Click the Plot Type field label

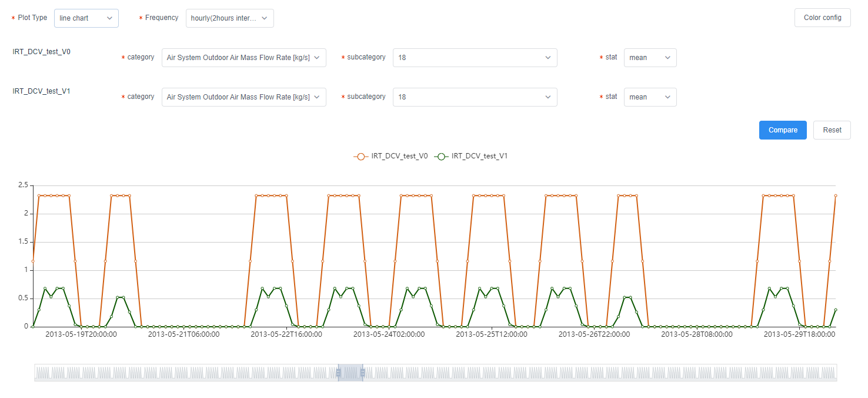click(x=32, y=18)
